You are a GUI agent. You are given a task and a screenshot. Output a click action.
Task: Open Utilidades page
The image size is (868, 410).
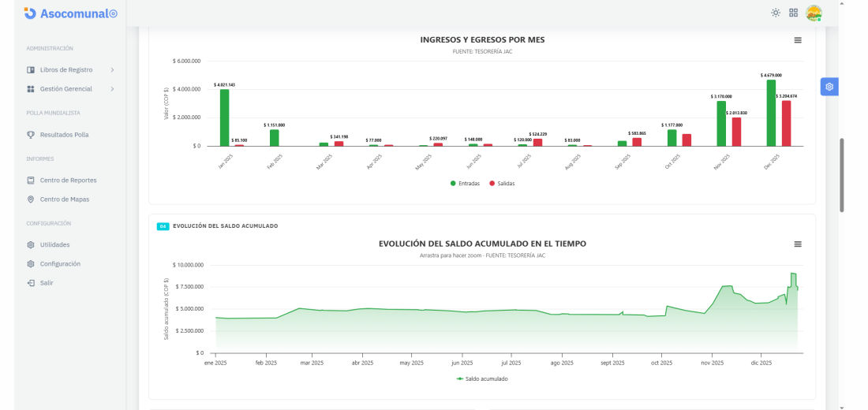54,244
